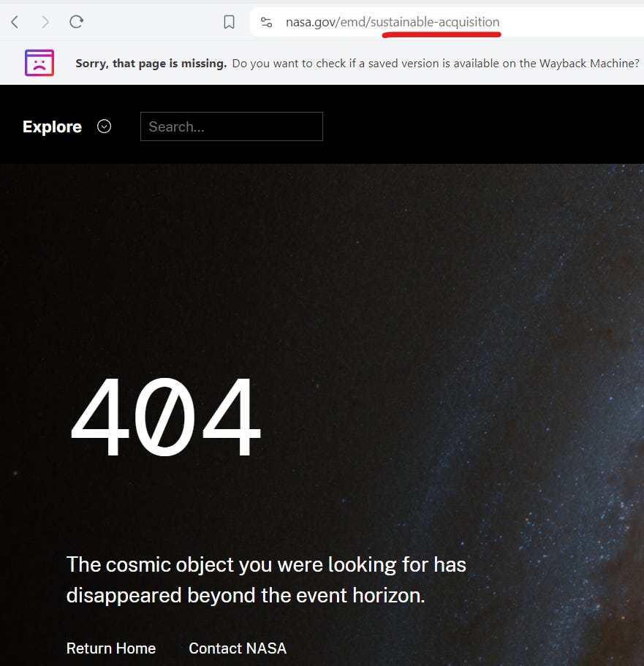644x666 pixels.
Task: Open the Explore navigation menu
Action: (x=52, y=126)
